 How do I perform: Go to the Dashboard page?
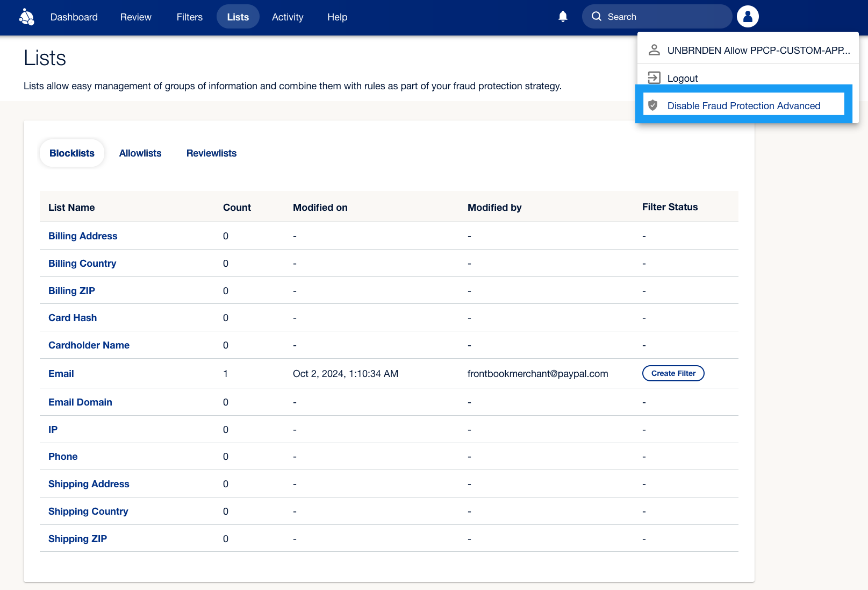pos(74,17)
